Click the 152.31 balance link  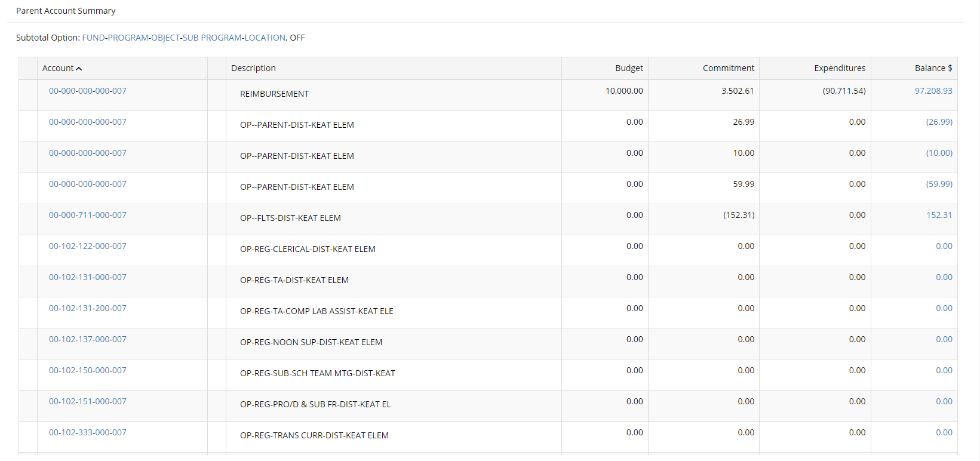pos(939,215)
